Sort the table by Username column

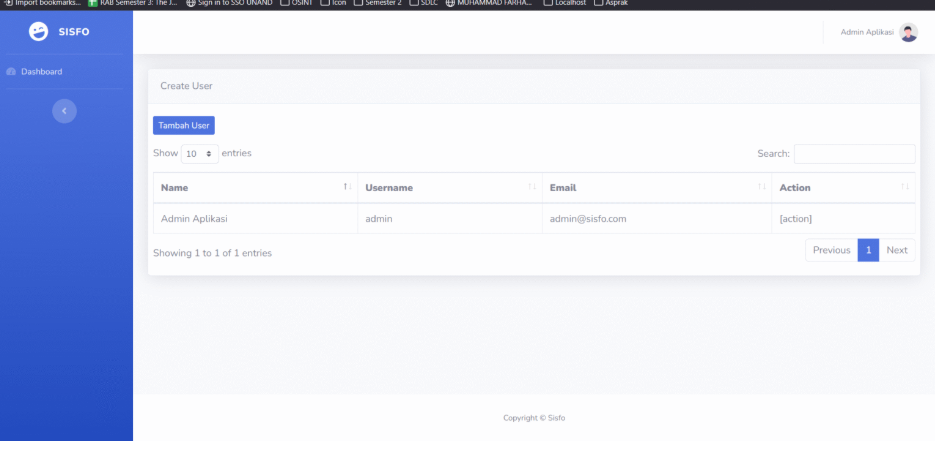[448, 188]
